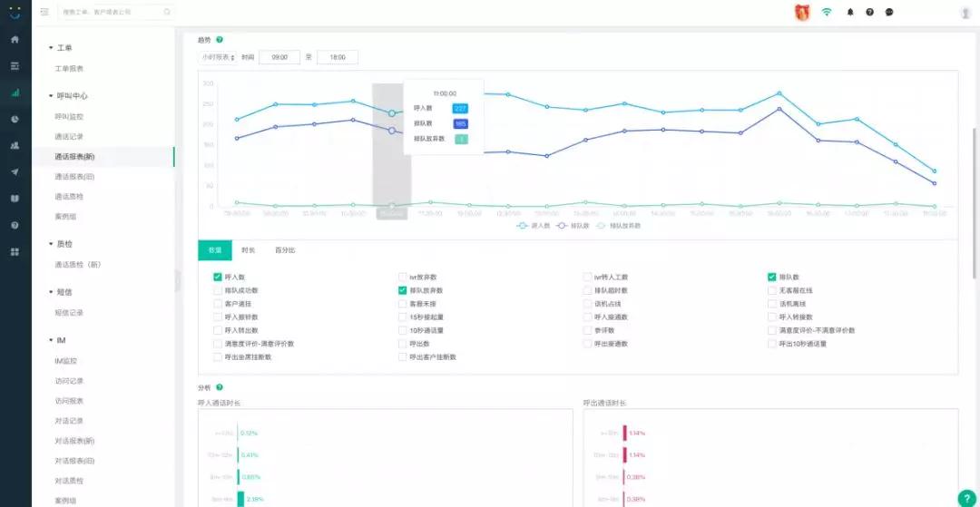Toggle the hamburger menu collapse icon

click(44, 12)
